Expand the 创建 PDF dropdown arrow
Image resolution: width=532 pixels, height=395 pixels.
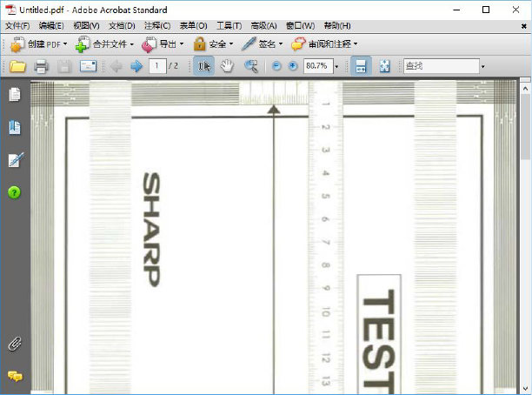[65, 44]
